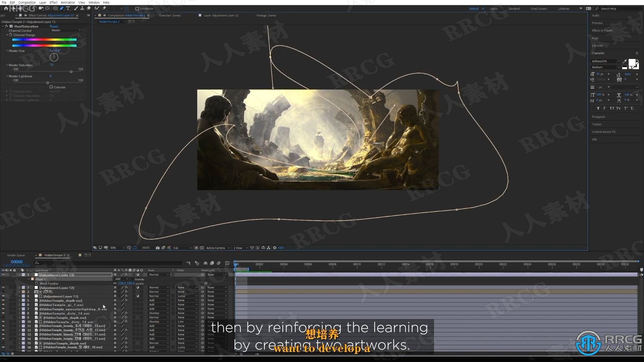This screenshot has height=362, width=644.
Task: Adjust the Master Saturation slider handle
Action: 71,72
